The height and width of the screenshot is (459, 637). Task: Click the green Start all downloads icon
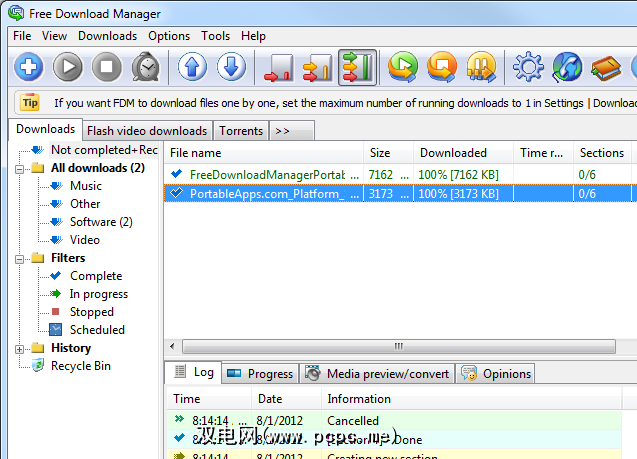pyautogui.click(x=403, y=67)
